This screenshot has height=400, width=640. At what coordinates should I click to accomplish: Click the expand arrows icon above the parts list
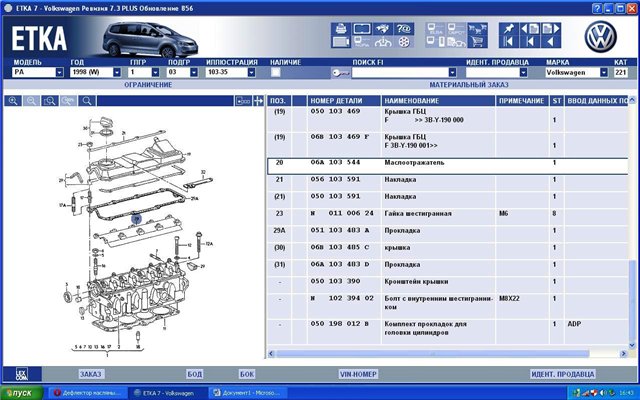click(258, 101)
